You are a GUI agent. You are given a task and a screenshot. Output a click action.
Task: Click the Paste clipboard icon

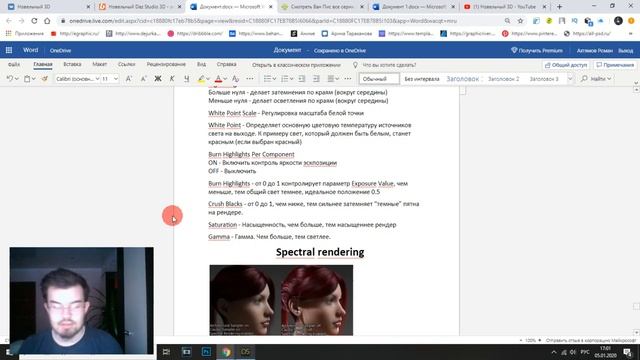tap(27, 79)
